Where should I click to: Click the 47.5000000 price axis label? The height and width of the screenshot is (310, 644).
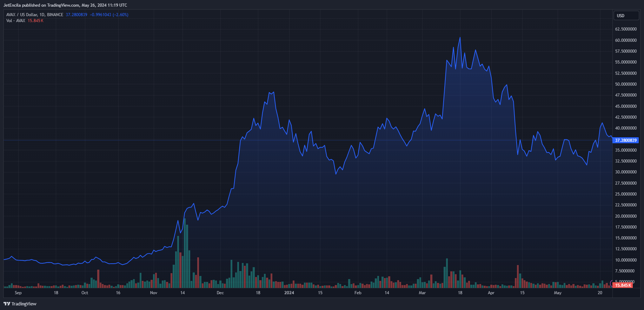point(626,95)
